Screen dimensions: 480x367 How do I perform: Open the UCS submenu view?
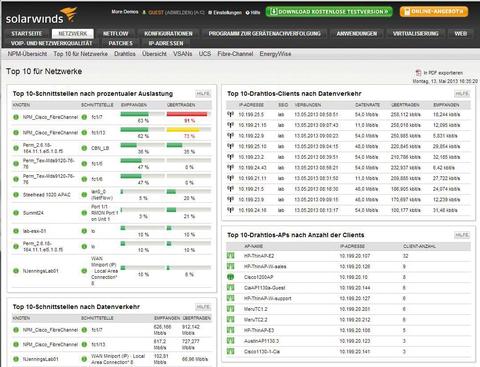(x=205, y=54)
